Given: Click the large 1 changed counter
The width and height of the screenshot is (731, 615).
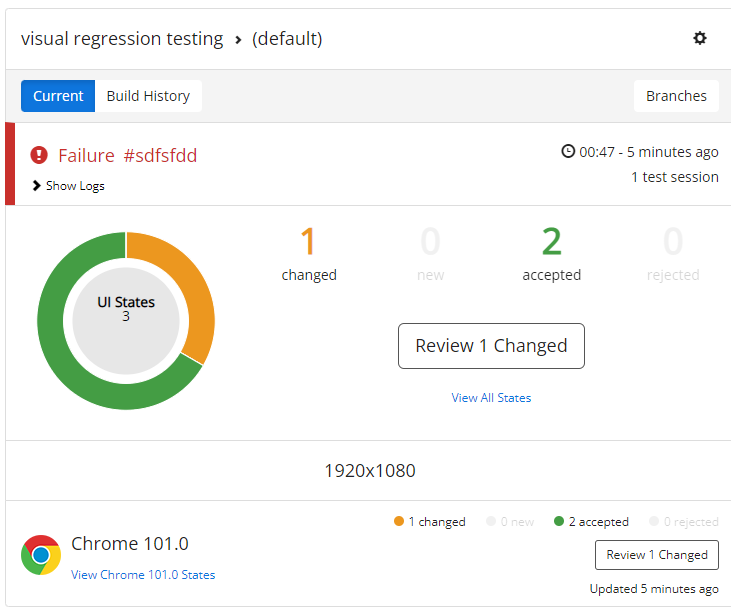Looking at the screenshot, I should [x=309, y=254].
